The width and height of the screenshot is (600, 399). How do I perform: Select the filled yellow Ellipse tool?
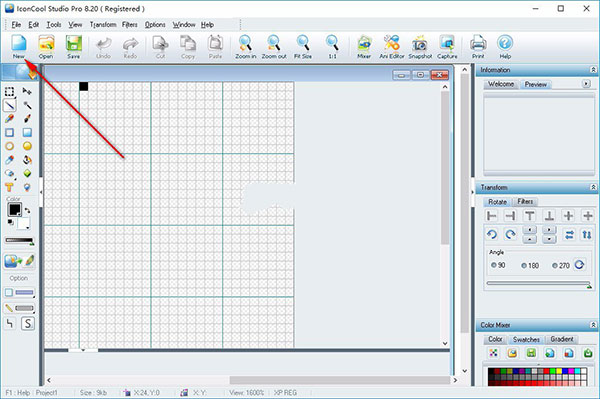27,146
